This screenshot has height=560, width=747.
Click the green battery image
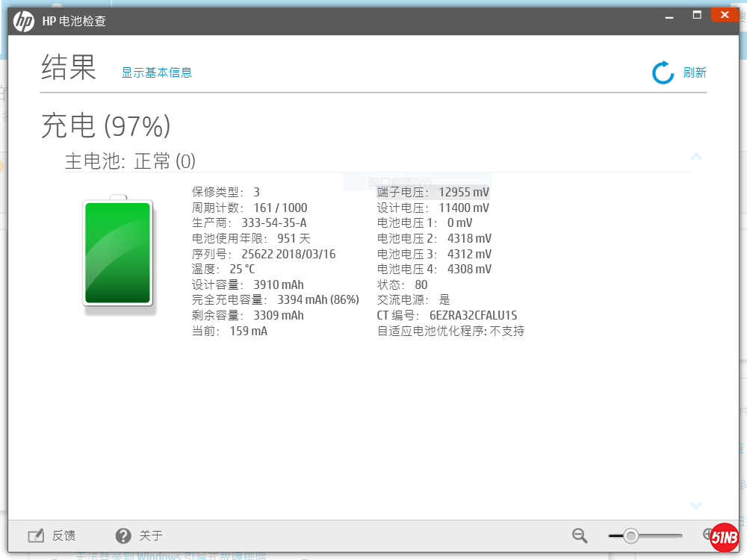[118, 252]
